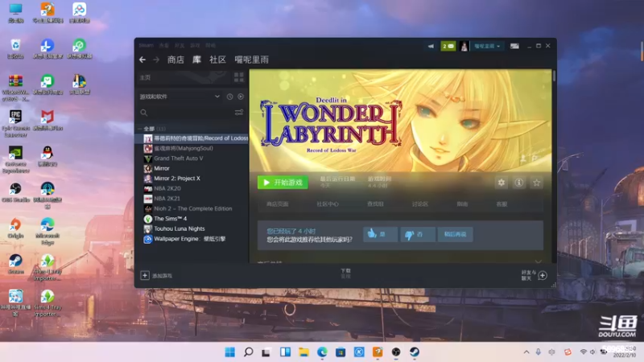The width and height of the screenshot is (644, 362).
Task: Filter ready-to-play games icon
Action: 241,97
